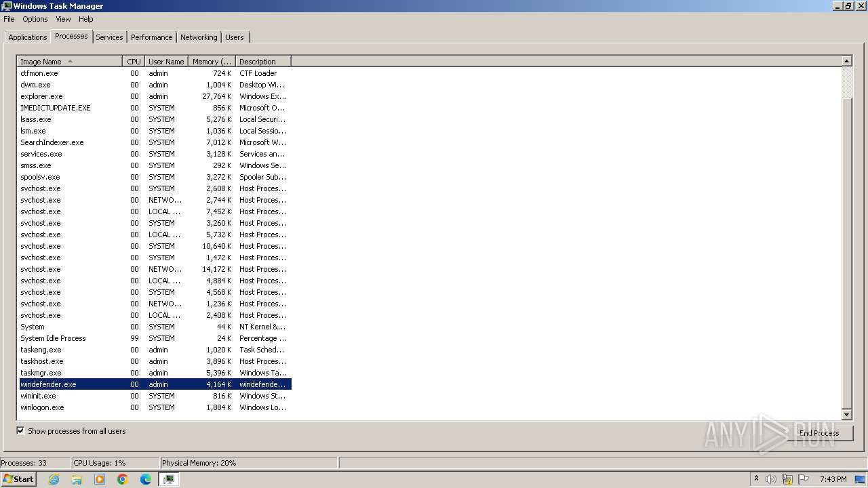Select the lsm.exe process
The height and width of the screenshot is (488, 868).
pyautogui.click(x=155, y=131)
